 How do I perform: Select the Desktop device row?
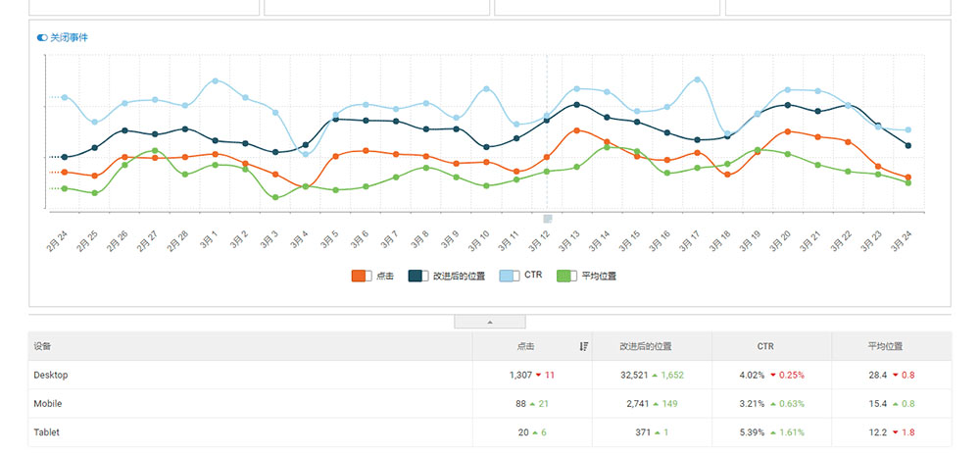[51, 375]
